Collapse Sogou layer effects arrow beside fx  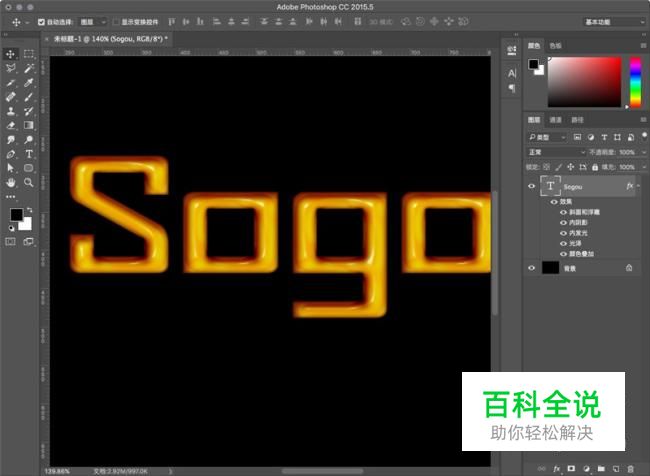[x=638, y=186]
